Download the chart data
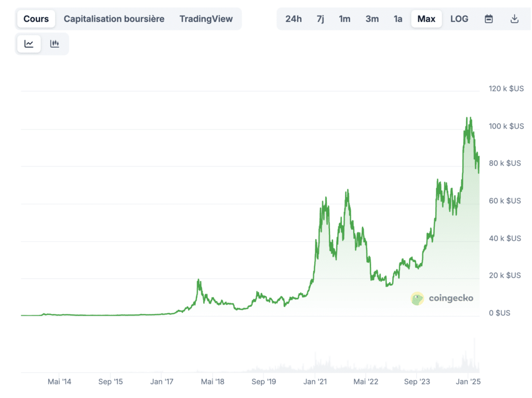This screenshot has width=532, height=398. [514, 19]
